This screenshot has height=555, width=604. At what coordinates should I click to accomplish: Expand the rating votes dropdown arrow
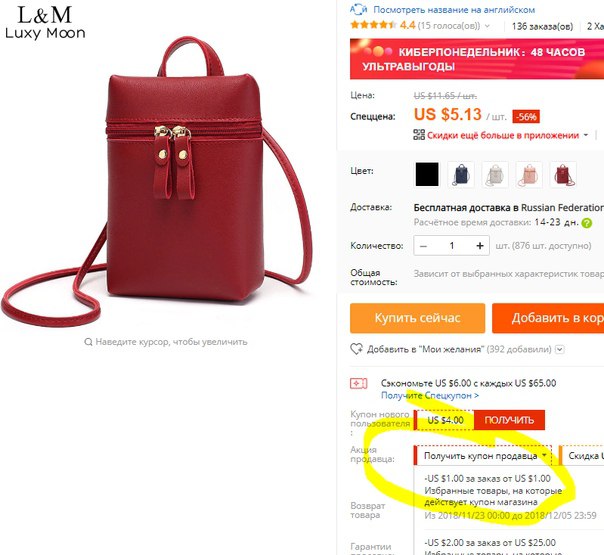tap(487, 26)
